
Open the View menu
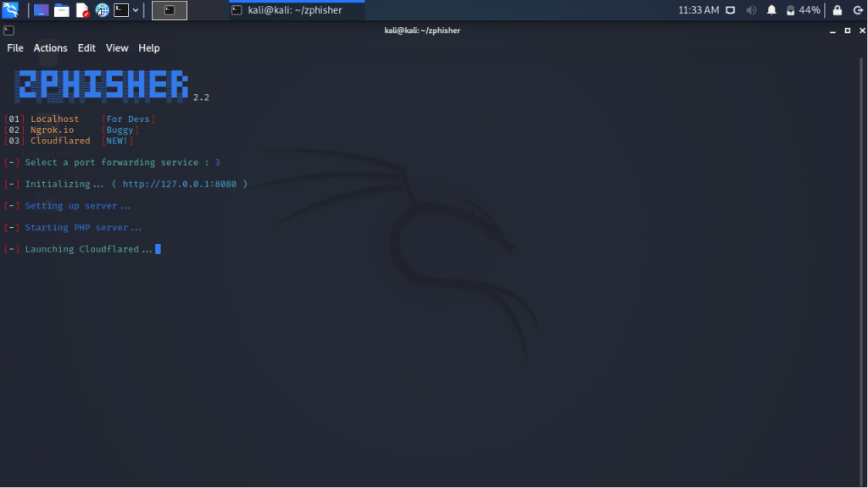(117, 48)
